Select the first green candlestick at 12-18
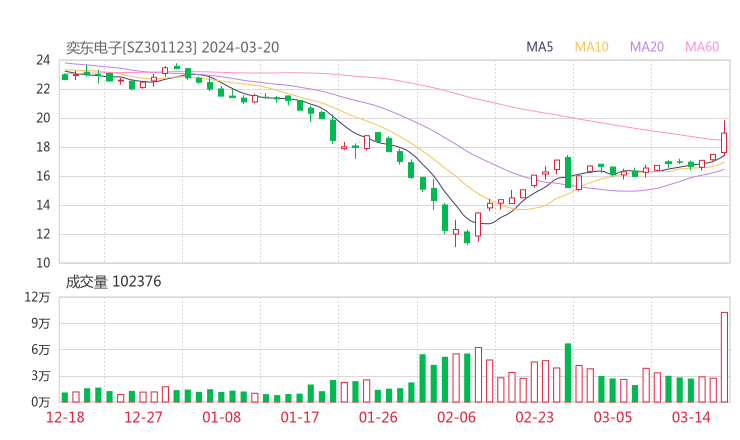This screenshot has height=440, width=740. pos(65,76)
